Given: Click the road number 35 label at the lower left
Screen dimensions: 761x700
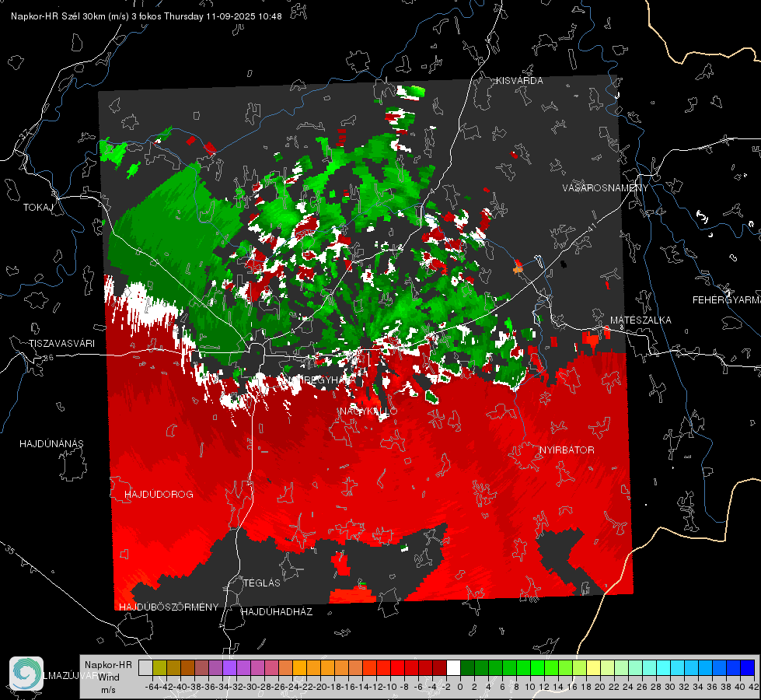Looking at the screenshot, I should (11, 550).
